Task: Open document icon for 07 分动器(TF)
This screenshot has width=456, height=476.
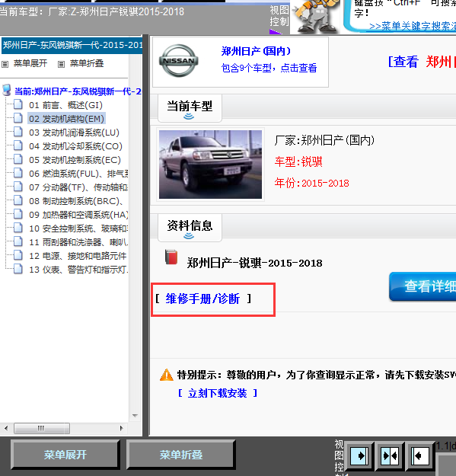Action: pyautogui.click(x=18, y=187)
